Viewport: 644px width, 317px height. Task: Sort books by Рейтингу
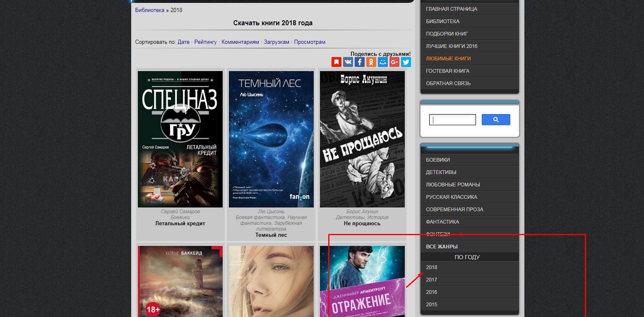pyautogui.click(x=205, y=42)
